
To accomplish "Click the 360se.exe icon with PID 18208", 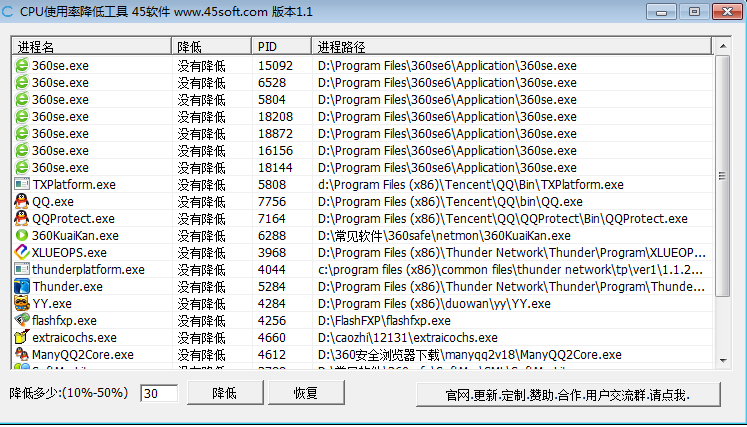I will coord(21,116).
